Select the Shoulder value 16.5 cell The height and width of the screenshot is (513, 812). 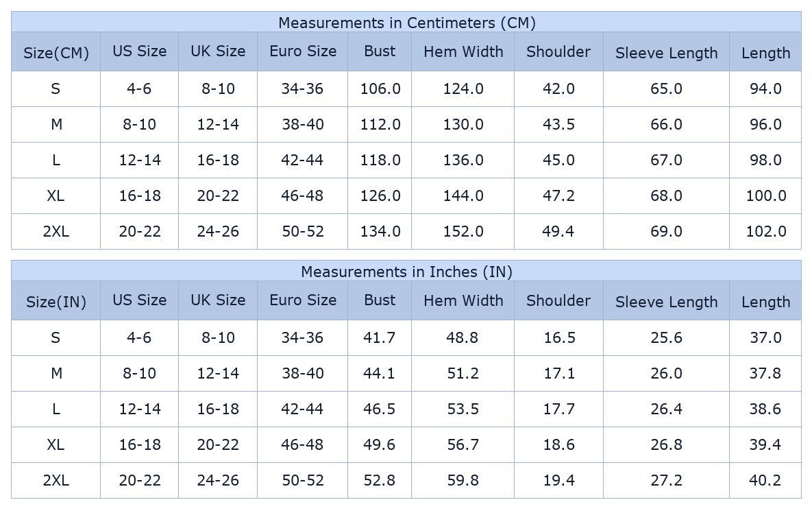click(558, 337)
